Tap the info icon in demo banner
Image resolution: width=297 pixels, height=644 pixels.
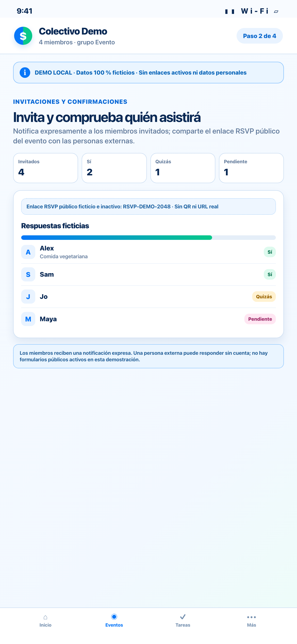point(25,73)
